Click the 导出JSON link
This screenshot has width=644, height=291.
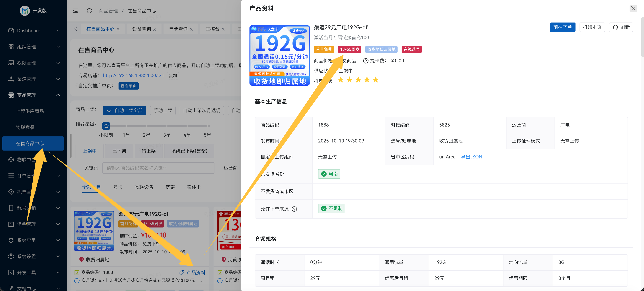pyautogui.click(x=471, y=157)
